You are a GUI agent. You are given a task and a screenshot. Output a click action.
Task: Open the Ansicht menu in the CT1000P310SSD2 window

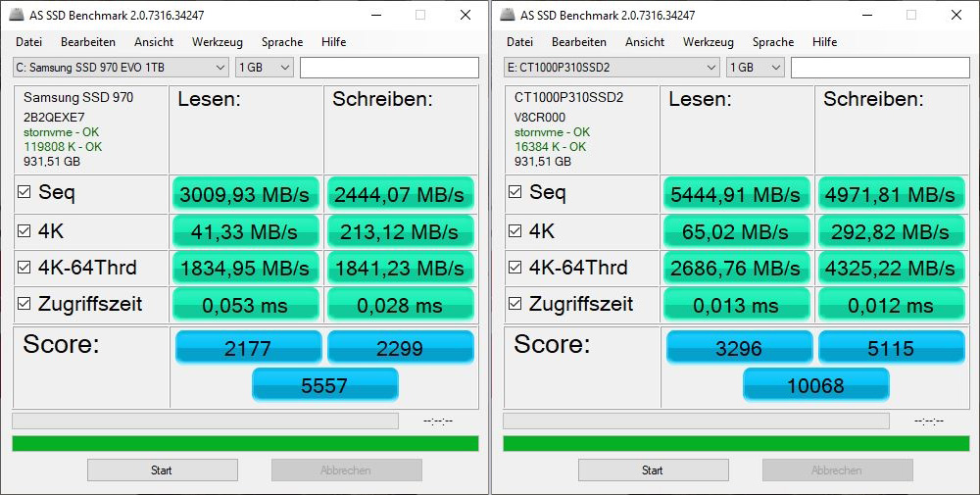[645, 42]
